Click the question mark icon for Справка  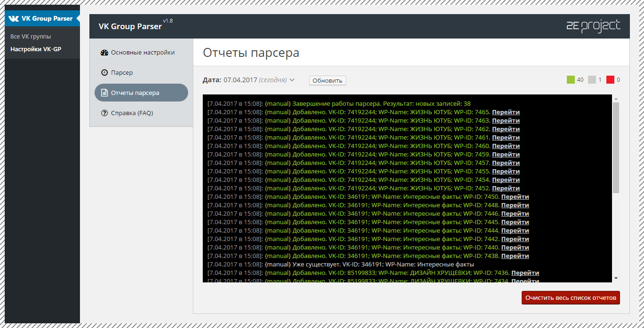click(x=104, y=113)
